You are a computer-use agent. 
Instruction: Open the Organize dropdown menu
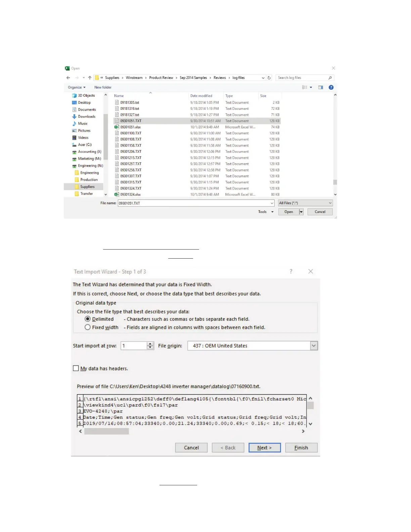77,87
